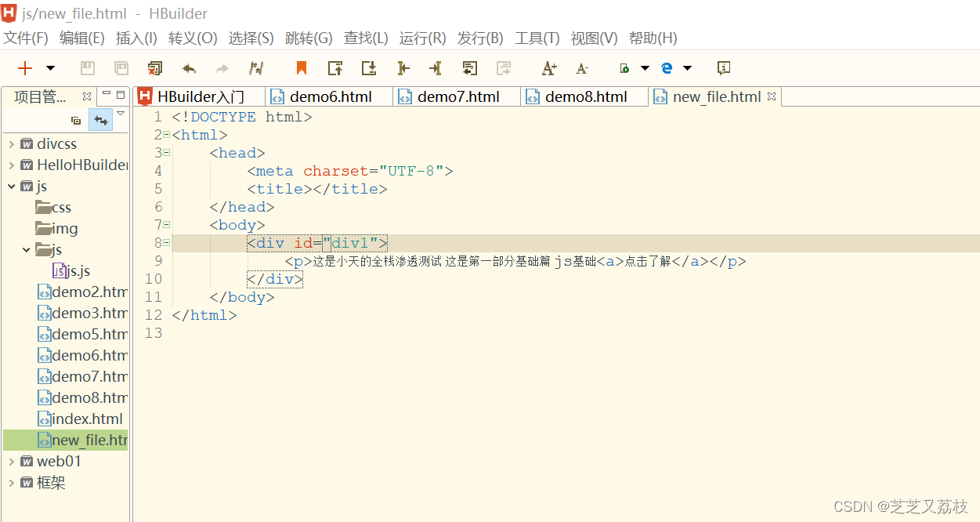980x522 pixels.
Task: Open the 发行(B) menu
Action: coord(480,38)
